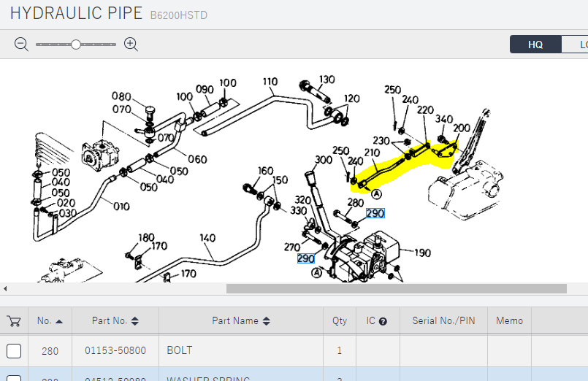Click callout 300 on the diagram
588x381 pixels.
[324, 160]
